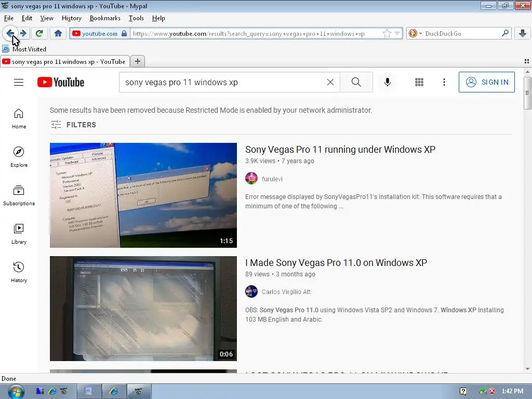This screenshot has height=399, width=532.
Task: Open the browser home page icon
Action: pos(58,33)
